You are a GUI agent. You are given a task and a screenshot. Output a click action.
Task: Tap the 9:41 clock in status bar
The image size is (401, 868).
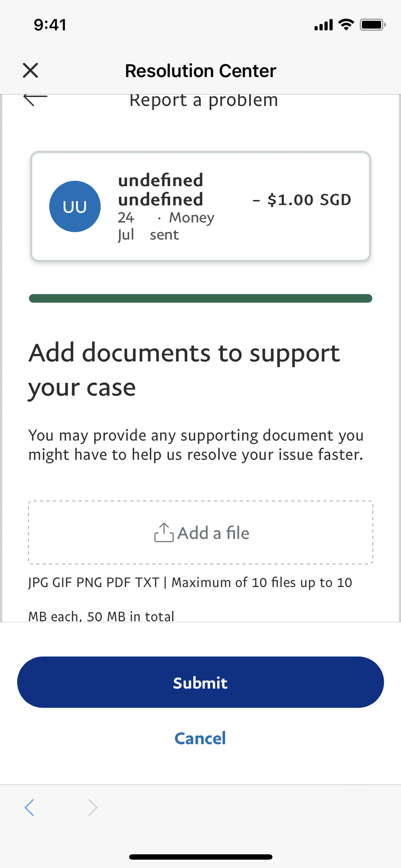50,25
